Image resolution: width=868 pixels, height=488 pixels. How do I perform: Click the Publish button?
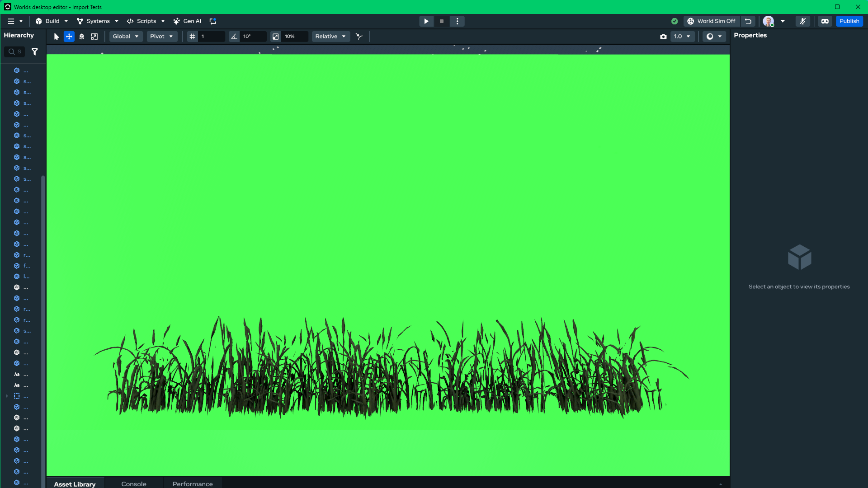pyautogui.click(x=849, y=21)
